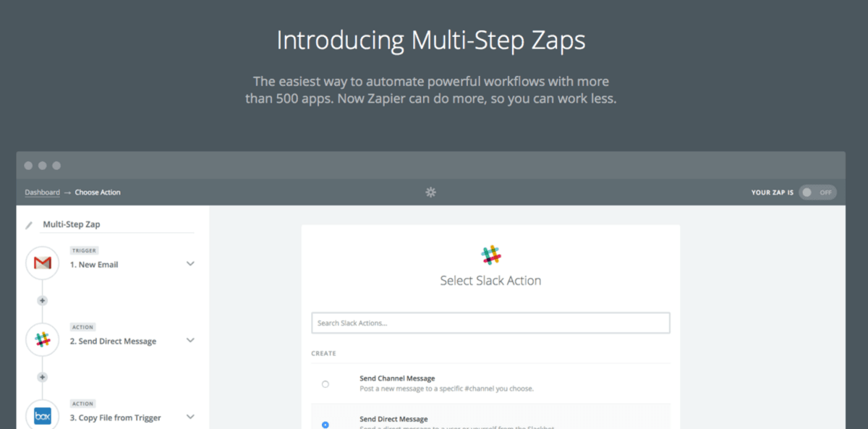Screen dimensions: 868x429
Task: Select the Send Channel Message radio button
Action: tap(325, 384)
